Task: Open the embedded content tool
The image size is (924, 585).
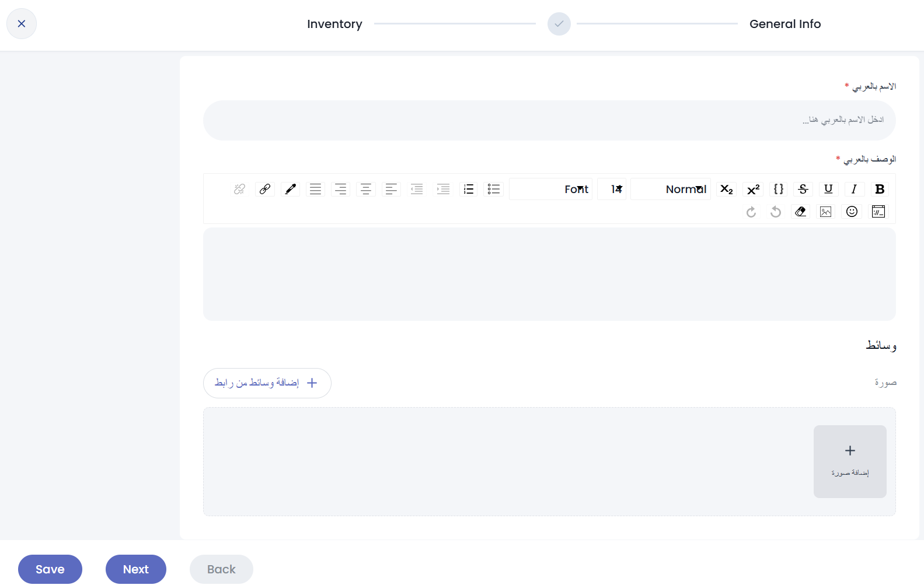Action: pyautogui.click(x=878, y=211)
